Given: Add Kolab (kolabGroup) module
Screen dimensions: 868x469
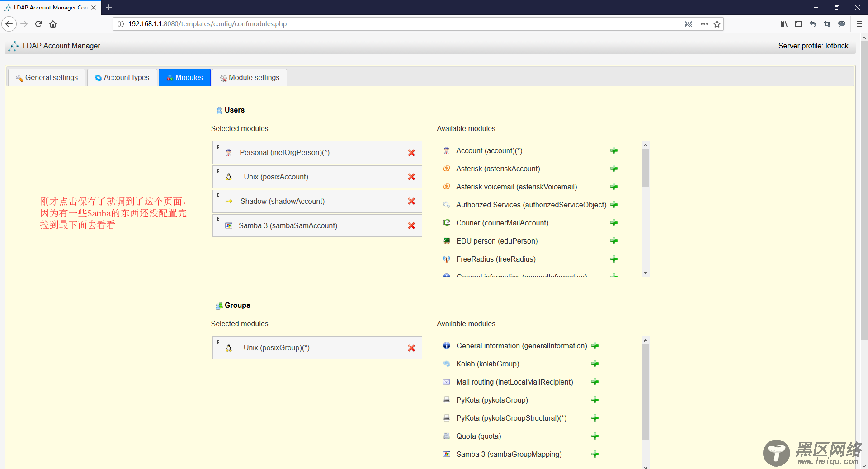Looking at the screenshot, I should [595, 364].
